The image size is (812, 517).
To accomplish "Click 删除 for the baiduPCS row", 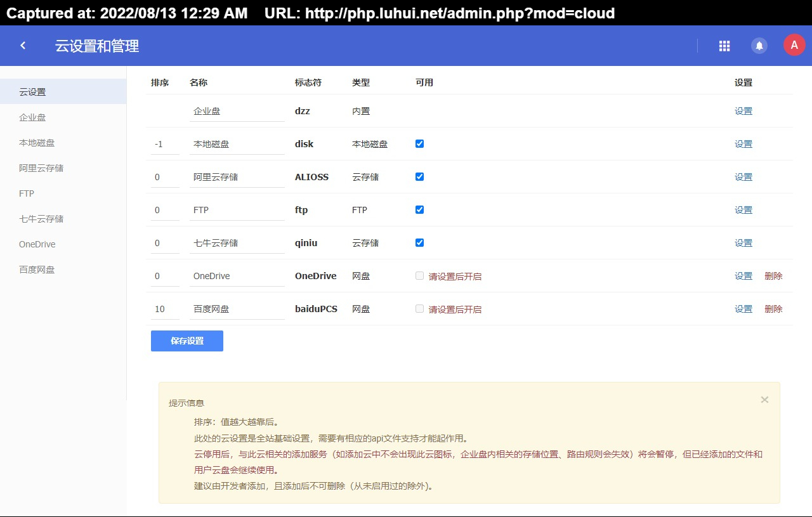I will click(773, 309).
